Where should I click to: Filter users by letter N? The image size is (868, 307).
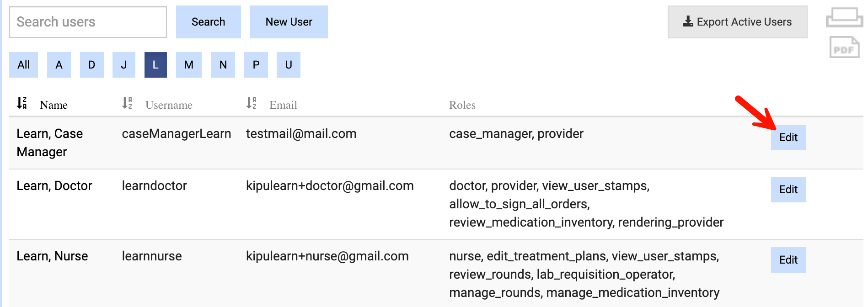[x=223, y=65]
